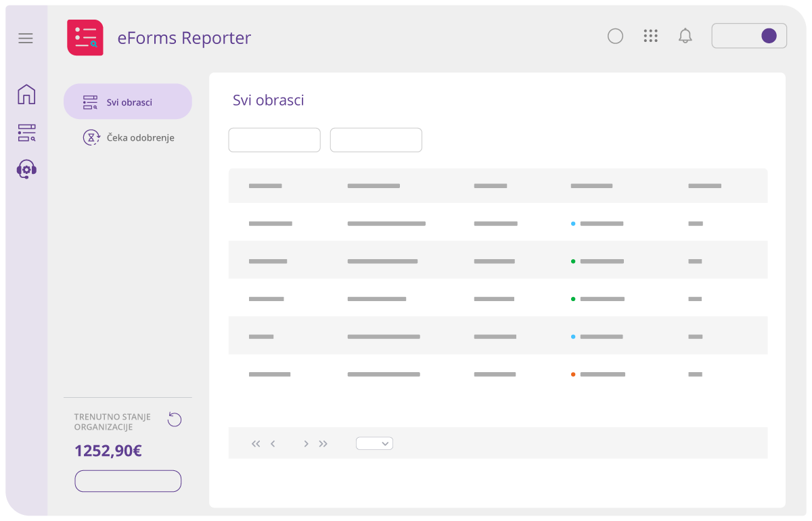Open the hamburger navigation menu
Viewport: 812px width, 521px height.
pyautogui.click(x=26, y=38)
